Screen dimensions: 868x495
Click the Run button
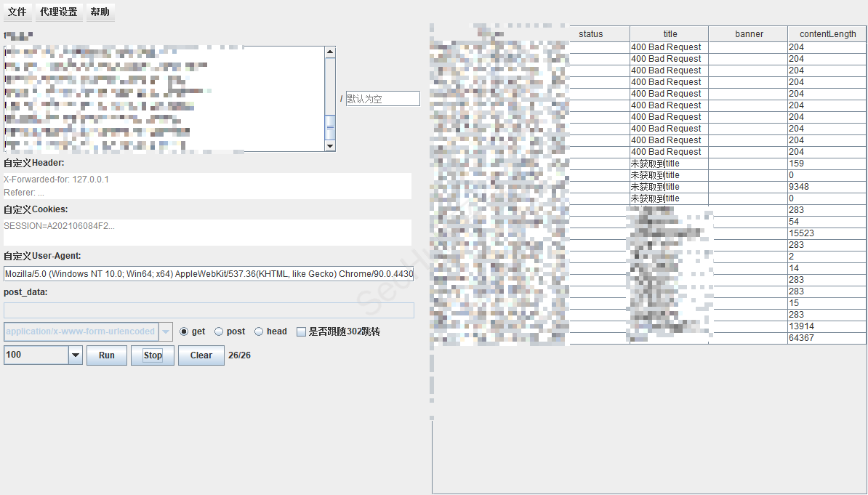(107, 355)
